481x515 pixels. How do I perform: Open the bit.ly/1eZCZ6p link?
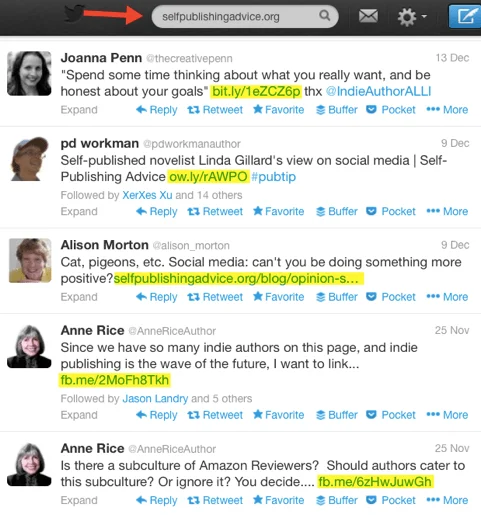tap(256, 91)
